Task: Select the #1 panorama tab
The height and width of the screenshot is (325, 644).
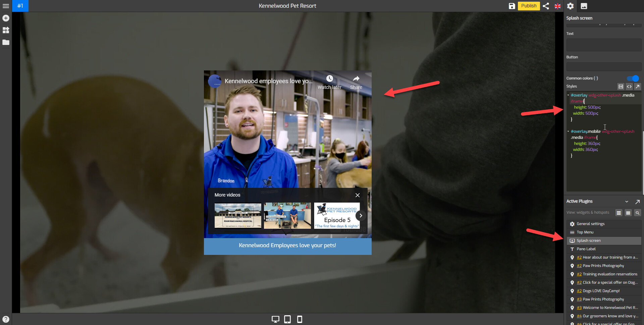Action: click(x=20, y=6)
